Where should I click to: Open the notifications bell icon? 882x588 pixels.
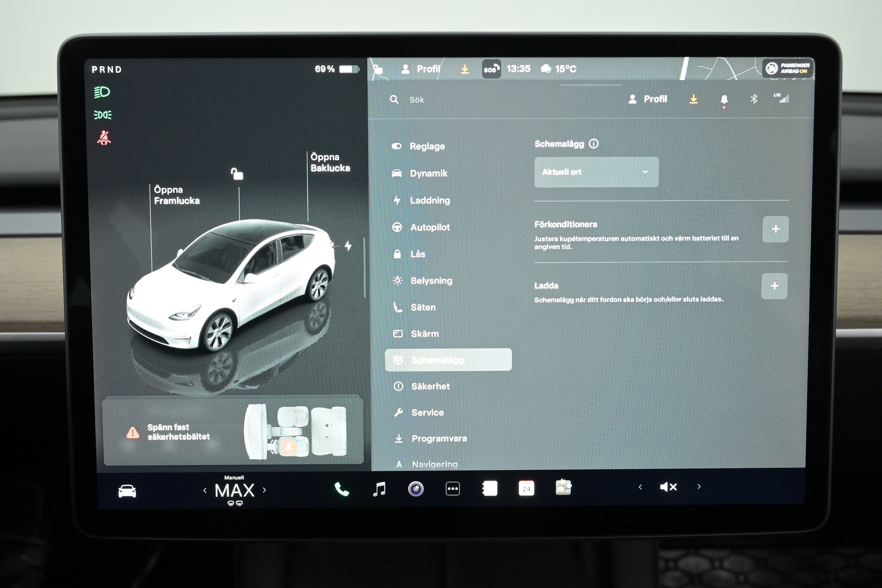724,99
